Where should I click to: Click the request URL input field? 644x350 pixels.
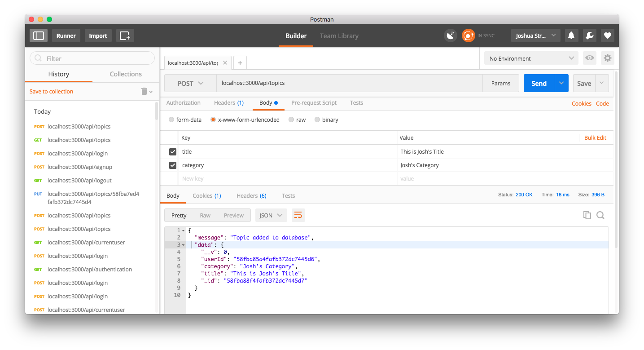[350, 83]
